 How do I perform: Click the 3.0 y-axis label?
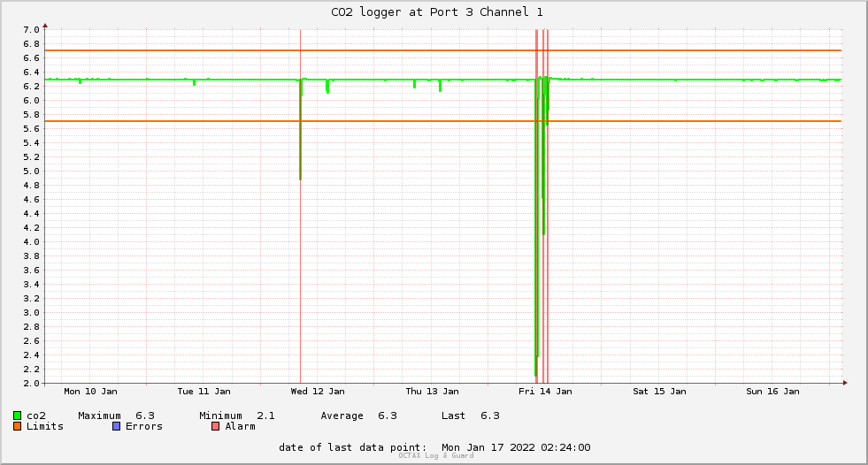[31, 312]
